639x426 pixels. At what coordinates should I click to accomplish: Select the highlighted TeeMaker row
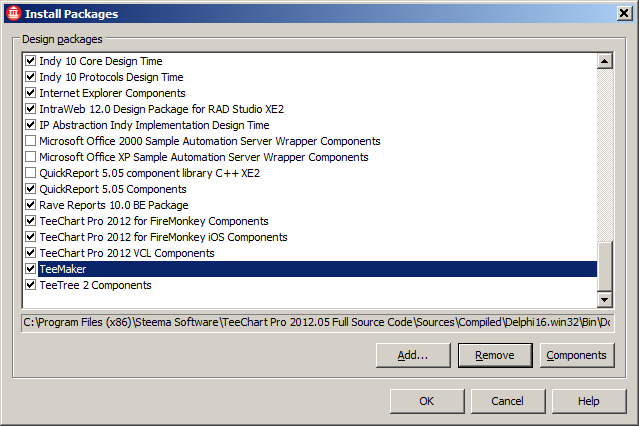[x=317, y=269]
